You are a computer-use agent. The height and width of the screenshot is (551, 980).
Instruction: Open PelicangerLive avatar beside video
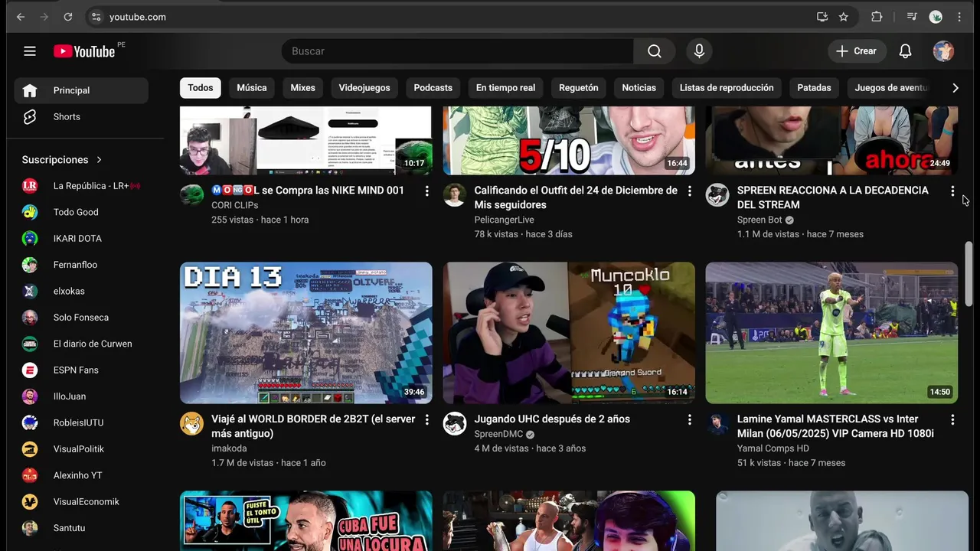pyautogui.click(x=455, y=195)
